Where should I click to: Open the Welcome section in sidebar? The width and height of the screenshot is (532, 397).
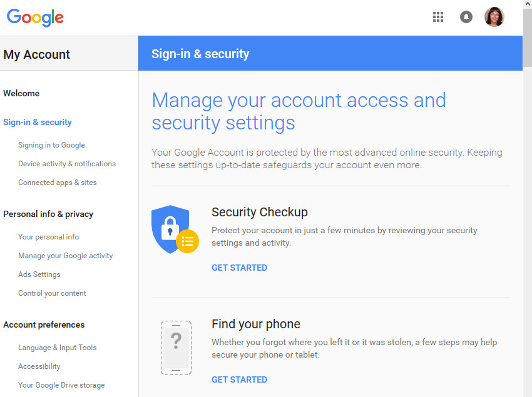coord(21,93)
